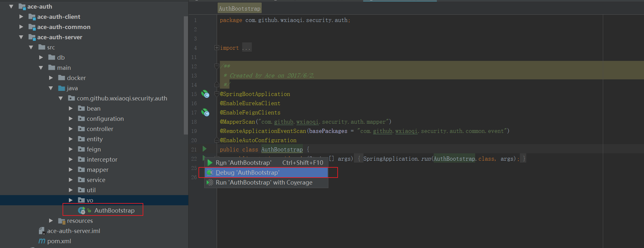Click the entity package icon
The height and width of the screenshot is (248, 644).
tap(81, 139)
